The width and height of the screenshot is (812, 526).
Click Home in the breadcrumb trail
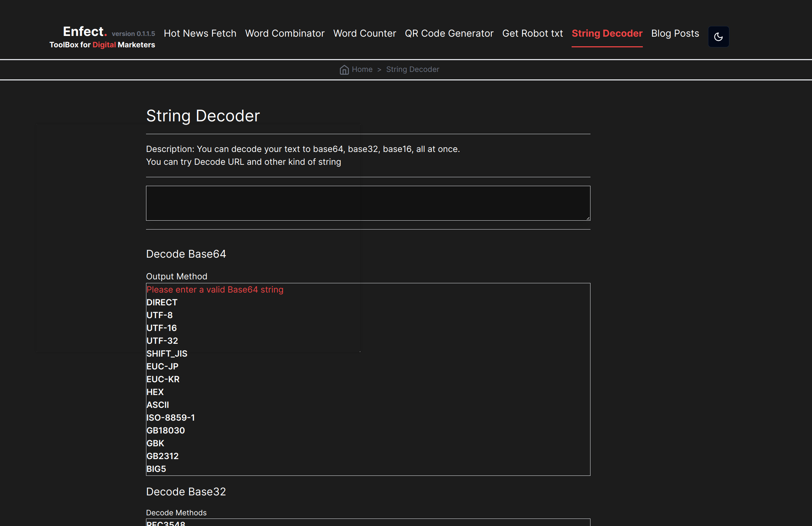(x=362, y=69)
